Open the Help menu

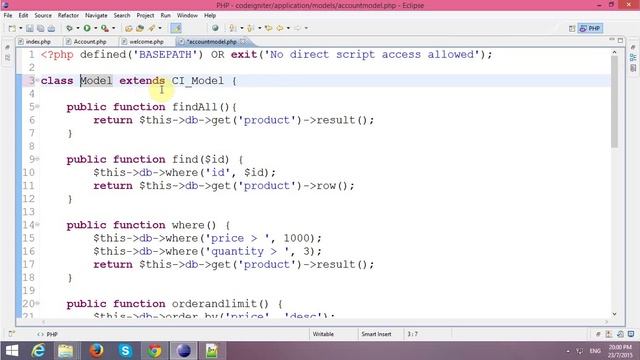pos(210,15)
